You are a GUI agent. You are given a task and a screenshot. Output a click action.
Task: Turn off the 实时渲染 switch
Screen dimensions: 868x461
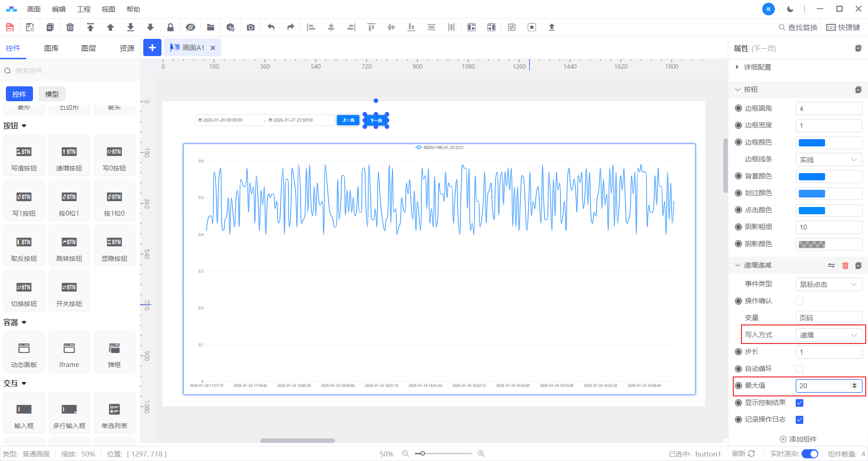[810, 454]
